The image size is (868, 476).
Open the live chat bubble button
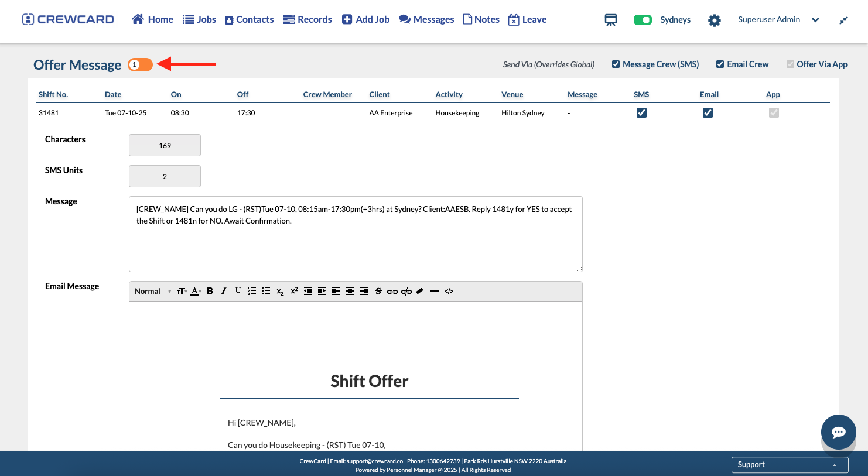(x=838, y=432)
